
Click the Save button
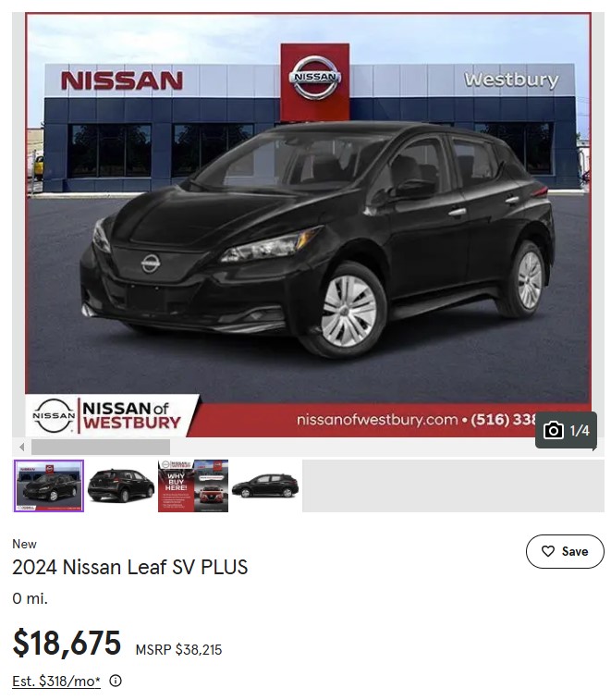pos(565,551)
